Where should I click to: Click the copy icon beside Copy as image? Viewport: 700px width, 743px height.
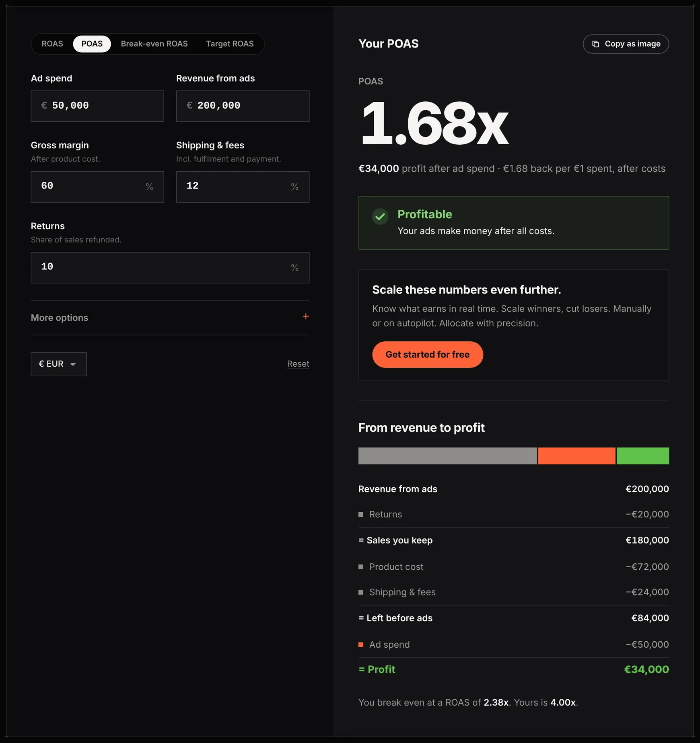tap(595, 44)
